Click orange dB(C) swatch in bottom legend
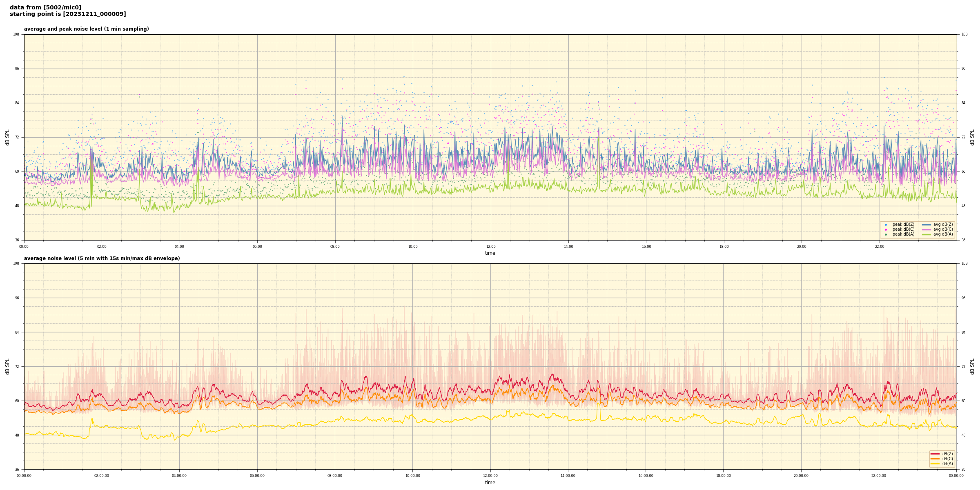The height and width of the screenshot is (490, 980). click(935, 459)
